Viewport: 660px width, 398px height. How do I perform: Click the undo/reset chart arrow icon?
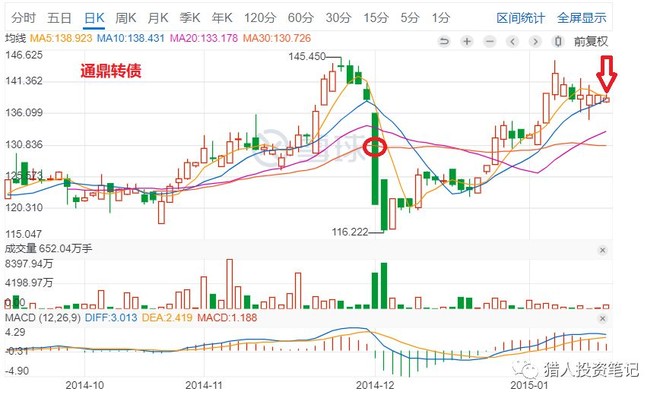pyautogui.click(x=444, y=41)
